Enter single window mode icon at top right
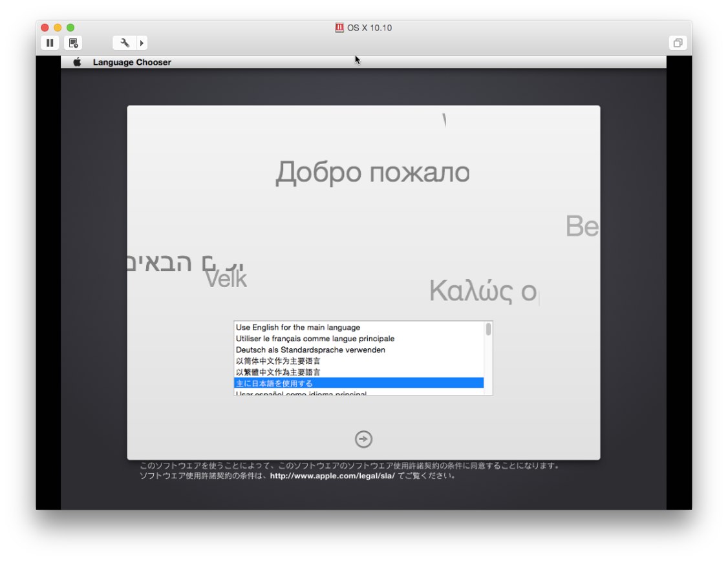 click(678, 43)
